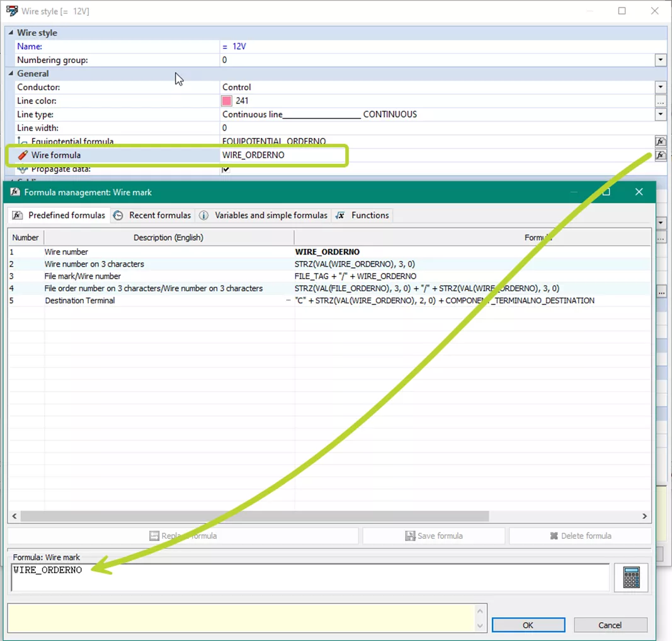Click the Formula management title bar icon

coord(14,192)
